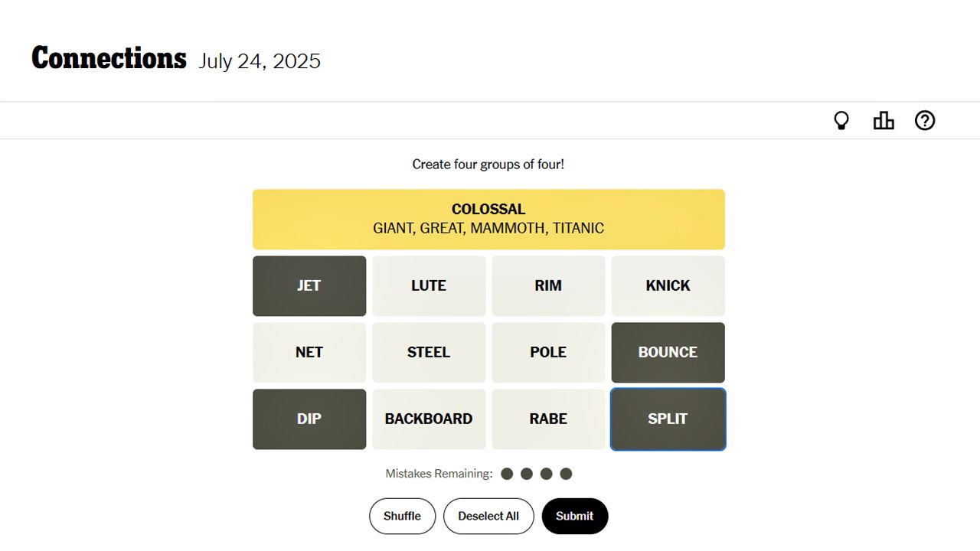View the statistics bar chart

point(884,120)
